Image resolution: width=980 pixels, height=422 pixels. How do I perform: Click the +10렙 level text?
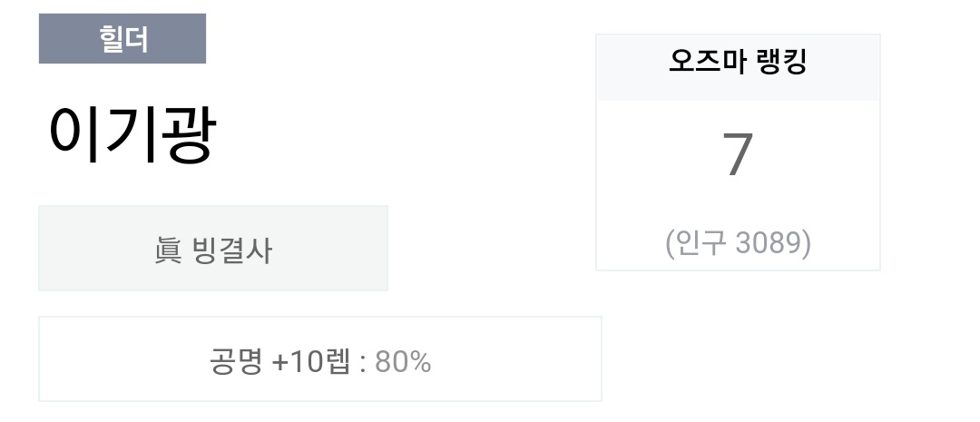tap(311, 362)
